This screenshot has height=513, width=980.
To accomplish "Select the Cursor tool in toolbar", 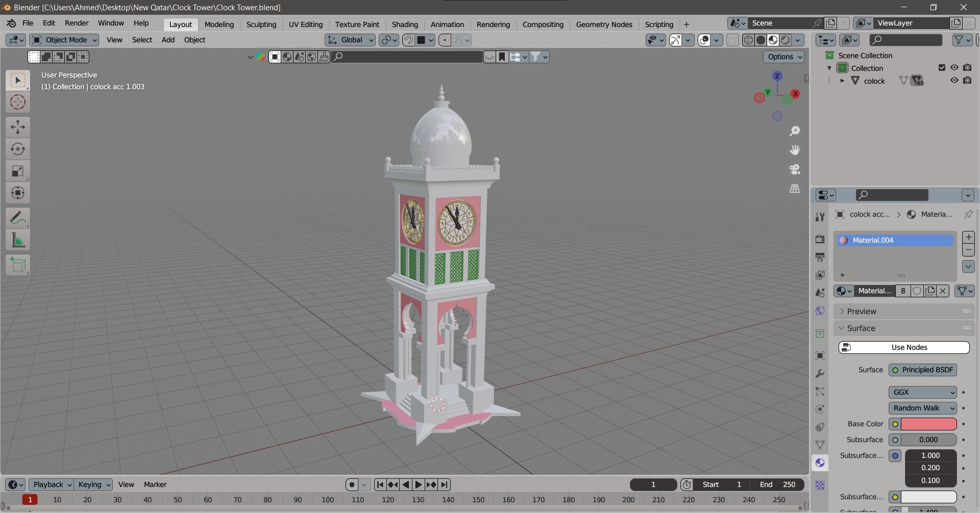I will 18,102.
